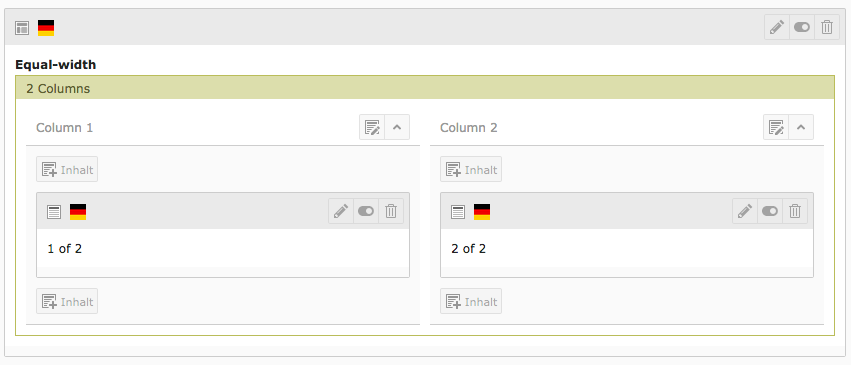The width and height of the screenshot is (851, 365).
Task: Delete the '1 of 2' content element
Action: click(391, 211)
